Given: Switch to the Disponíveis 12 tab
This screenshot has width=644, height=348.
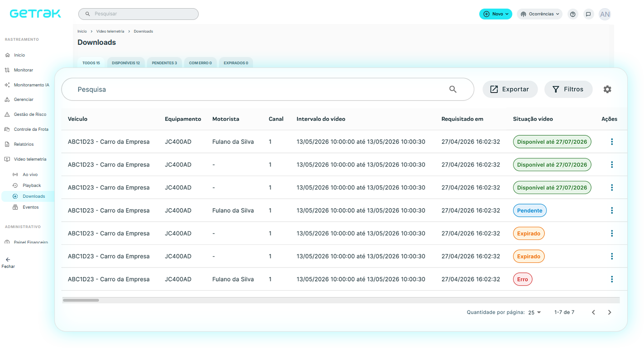Looking at the screenshot, I should click(126, 63).
